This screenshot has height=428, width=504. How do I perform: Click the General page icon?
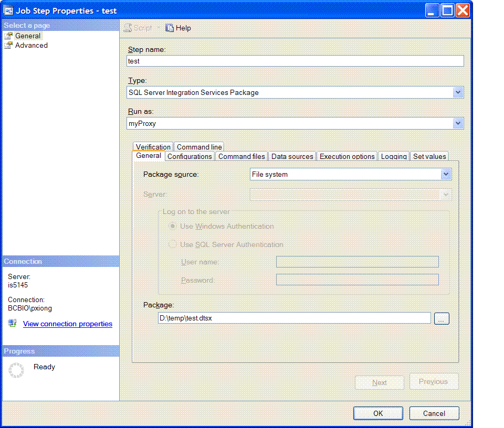(x=8, y=36)
